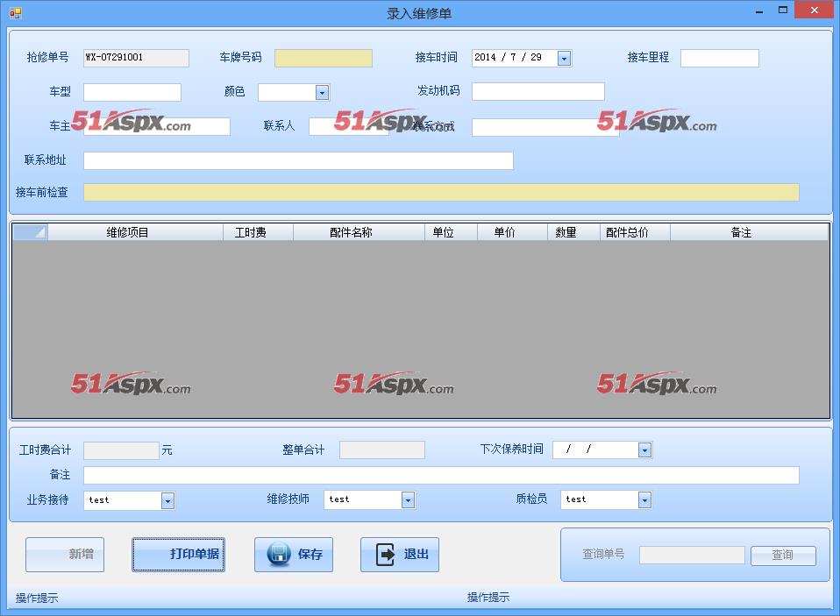The height and width of the screenshot is (616, 840).
Task: Click the 配件名称 column header
Action: point(359,232)
